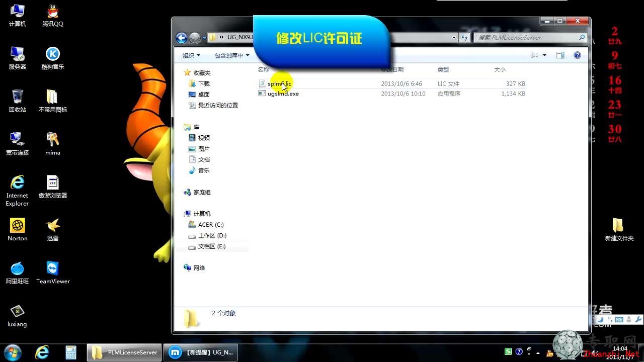Screen dimensions: 644x362
Task: Click the blue help tray icon
Action: coord(519,351)
